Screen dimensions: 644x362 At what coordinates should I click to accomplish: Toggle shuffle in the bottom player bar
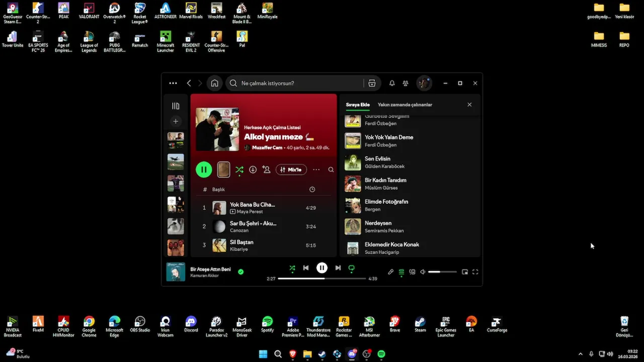click(x=292, y=268)
